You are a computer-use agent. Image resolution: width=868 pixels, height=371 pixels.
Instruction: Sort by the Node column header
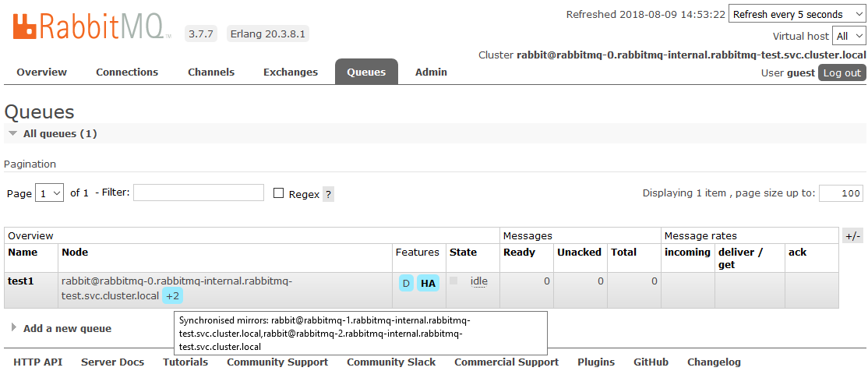(x=75, y=252)
